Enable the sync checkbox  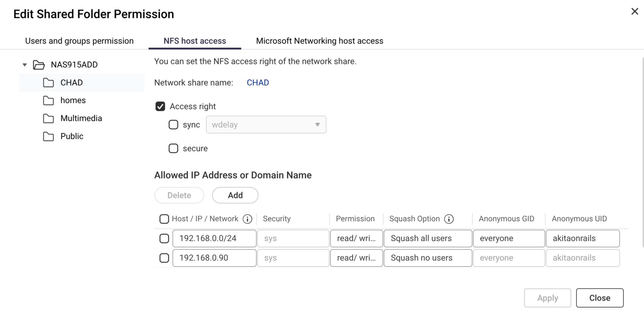coord(173,125)
